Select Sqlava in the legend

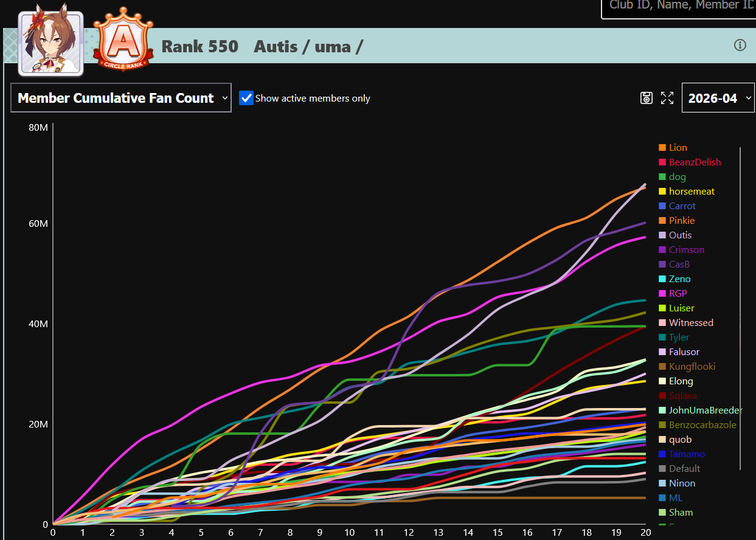click(x=678, y=395)
